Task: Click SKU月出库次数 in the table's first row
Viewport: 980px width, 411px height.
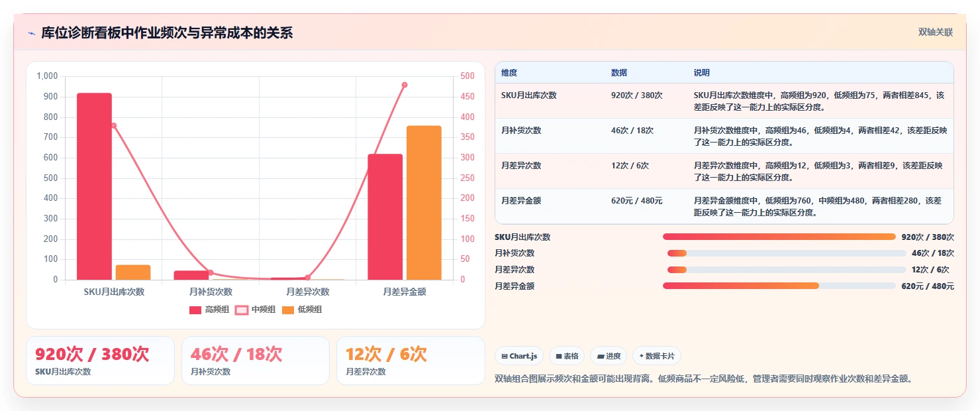Action: pos(529,95)
